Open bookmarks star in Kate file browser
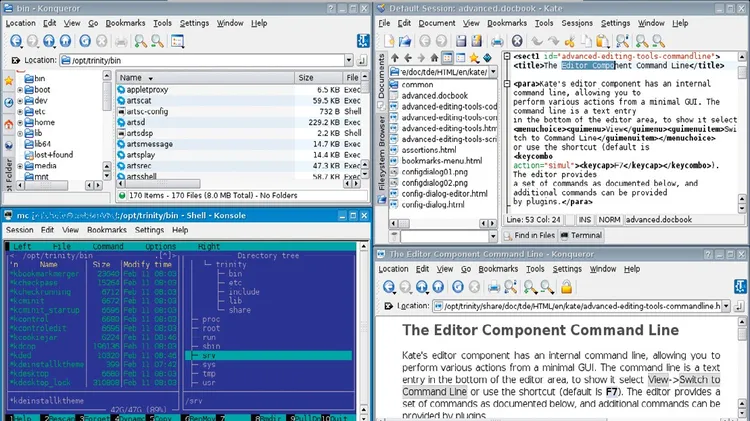750x421 pixels. (x=474, y=58)
